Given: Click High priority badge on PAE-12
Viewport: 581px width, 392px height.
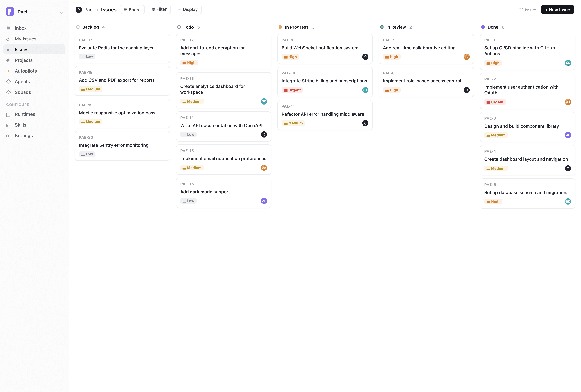Looking at the screenshot, I should click(189, 63).
